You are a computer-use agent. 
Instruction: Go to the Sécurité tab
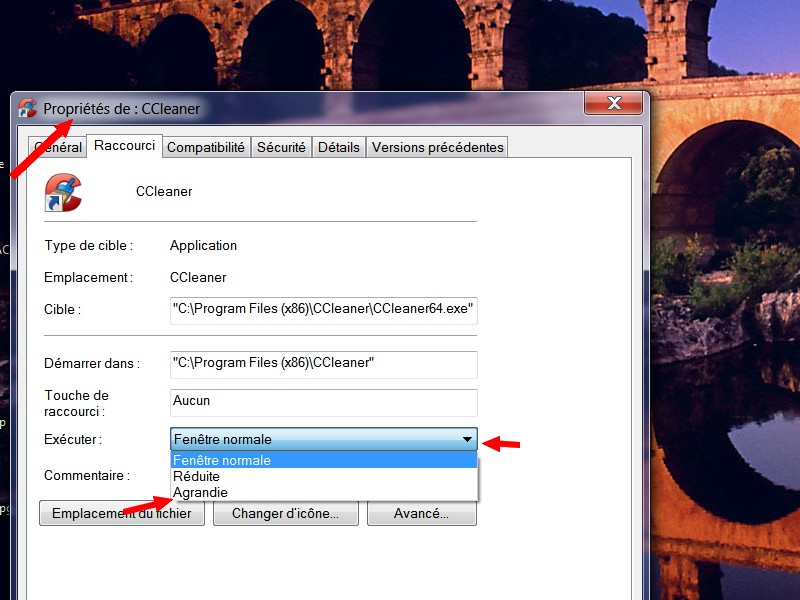point(281,147)
